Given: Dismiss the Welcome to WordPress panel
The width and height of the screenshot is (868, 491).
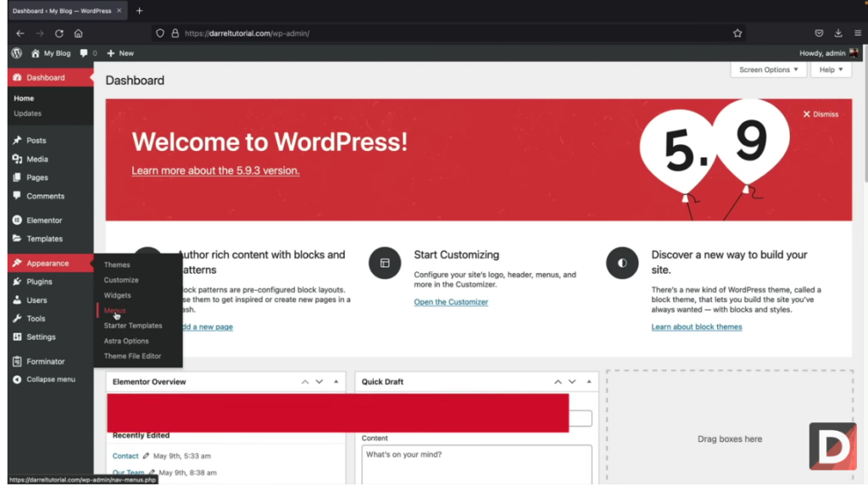Looking at the screenshot, I should click(821, 114).
